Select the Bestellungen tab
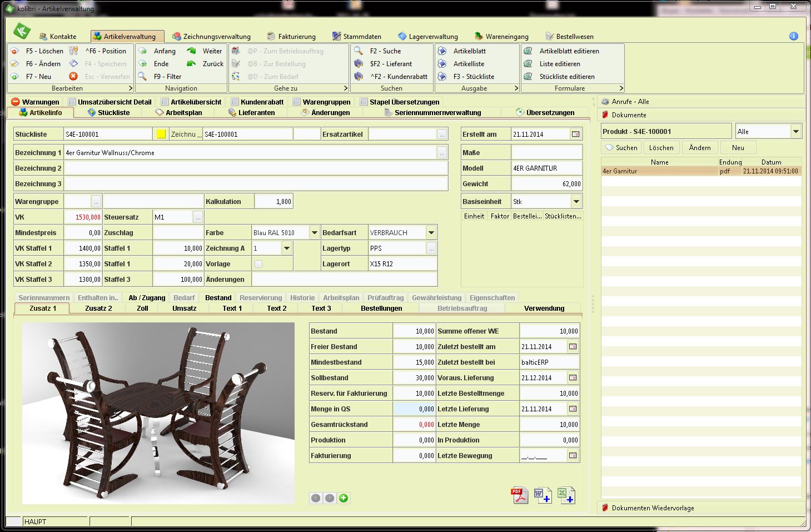Image resolution: width=811 pixels, height=532 pixels. [x=381, y=309]
